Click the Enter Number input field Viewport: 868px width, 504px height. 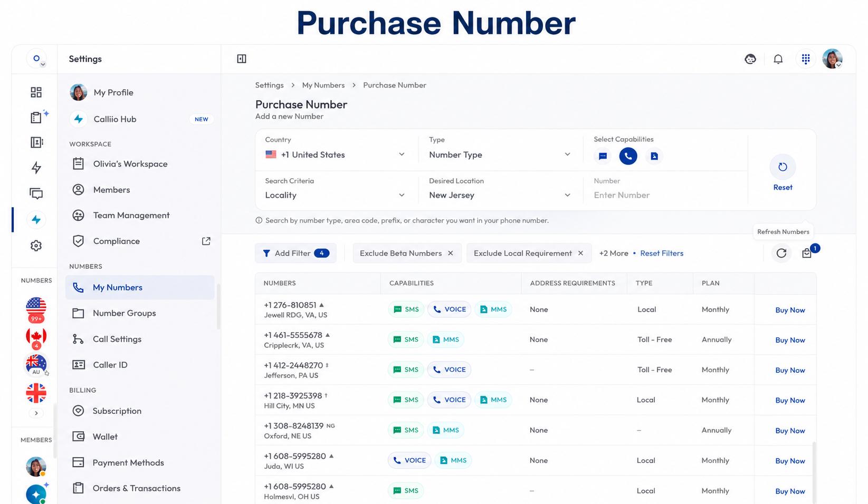point(665,195)
